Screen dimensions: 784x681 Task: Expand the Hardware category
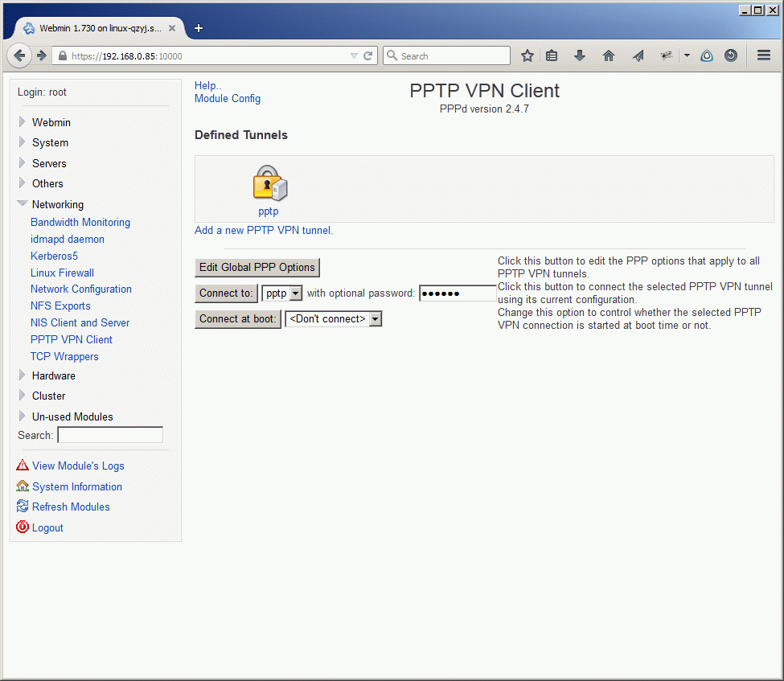22,375
